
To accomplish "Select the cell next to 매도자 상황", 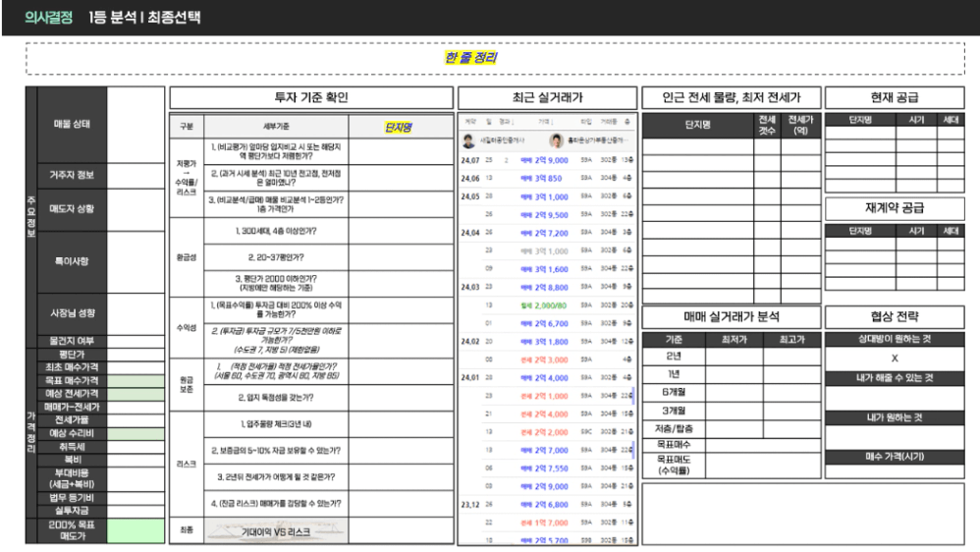I will click(x=136, y=209).
